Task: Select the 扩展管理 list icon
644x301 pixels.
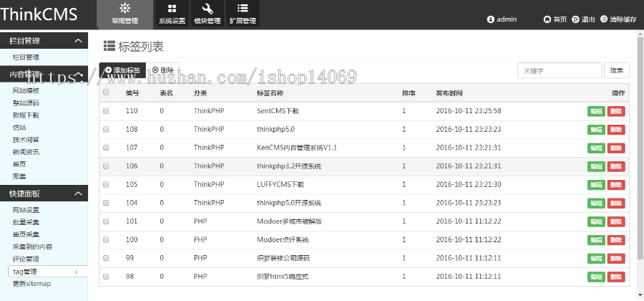Action: 243,9
